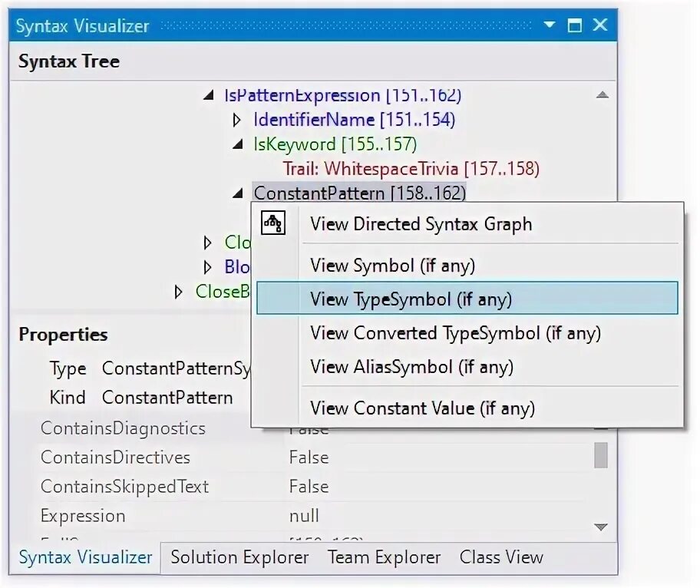Select IsPatternExpression [151..162) in the tree
This screenshot has width=700, height=588.
pos(342,95)
